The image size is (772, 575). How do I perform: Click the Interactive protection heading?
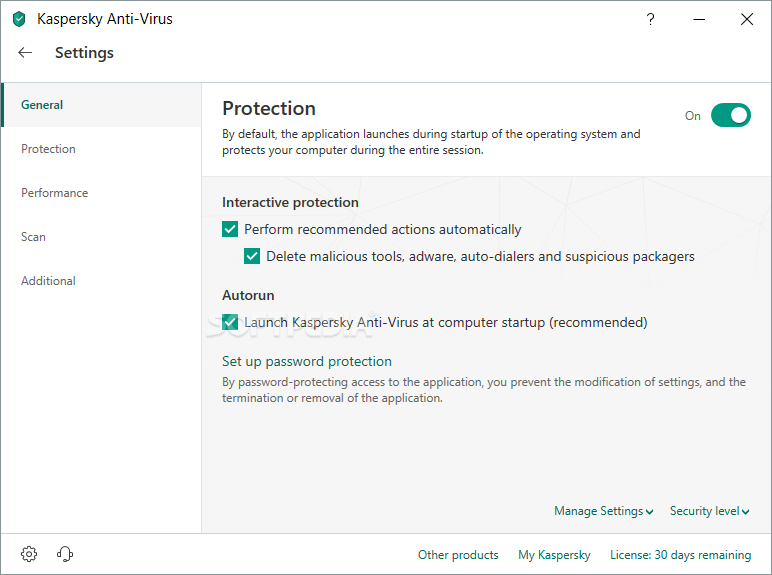point(290,202)
